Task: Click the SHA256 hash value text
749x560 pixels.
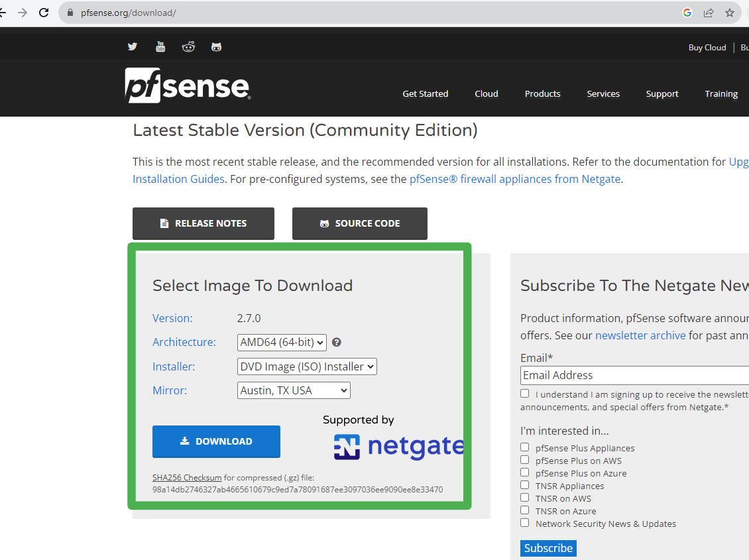Action: (298, 490)
